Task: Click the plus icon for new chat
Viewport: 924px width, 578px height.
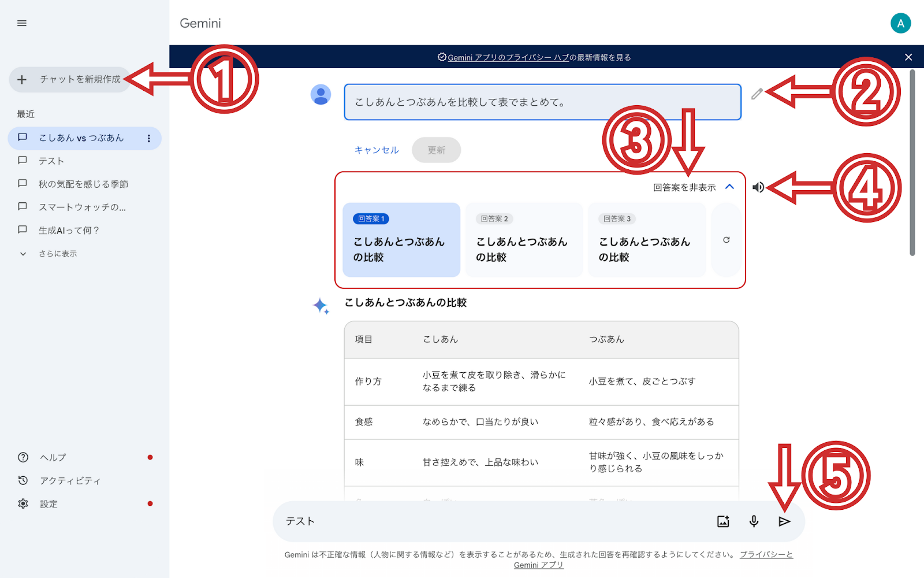Action: coord(22,80)
